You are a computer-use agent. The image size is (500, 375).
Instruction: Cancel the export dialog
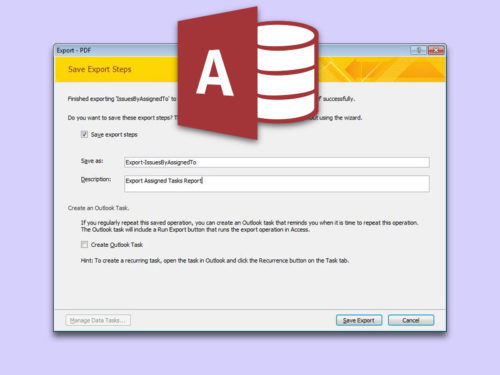(411, 320)
